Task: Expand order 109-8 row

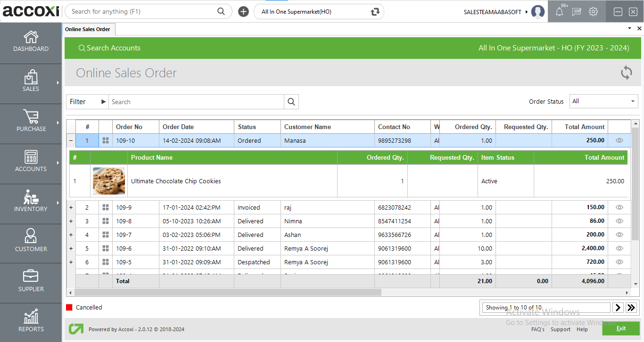Action: (71, 221)
